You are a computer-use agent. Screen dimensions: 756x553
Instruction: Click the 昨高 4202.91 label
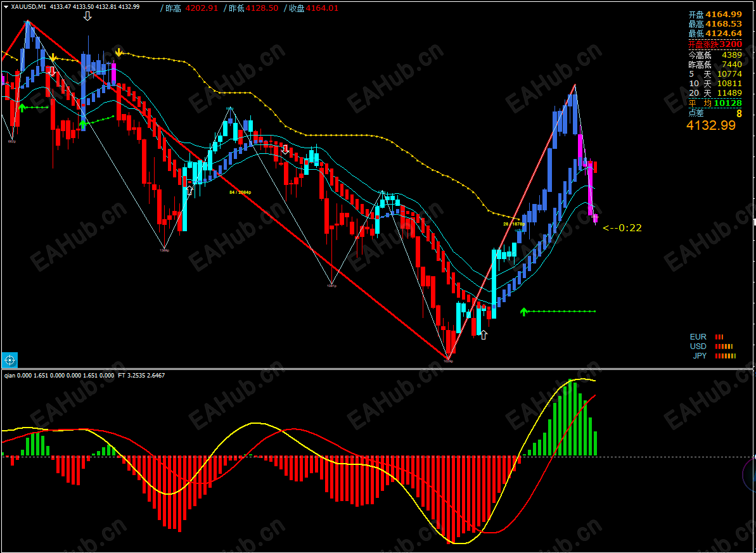coord(189,8)
